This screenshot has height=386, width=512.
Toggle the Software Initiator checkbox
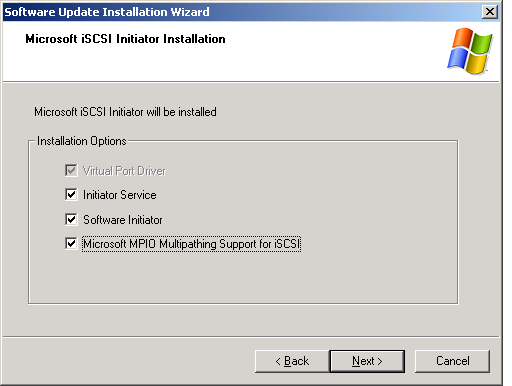coord(71,219)
